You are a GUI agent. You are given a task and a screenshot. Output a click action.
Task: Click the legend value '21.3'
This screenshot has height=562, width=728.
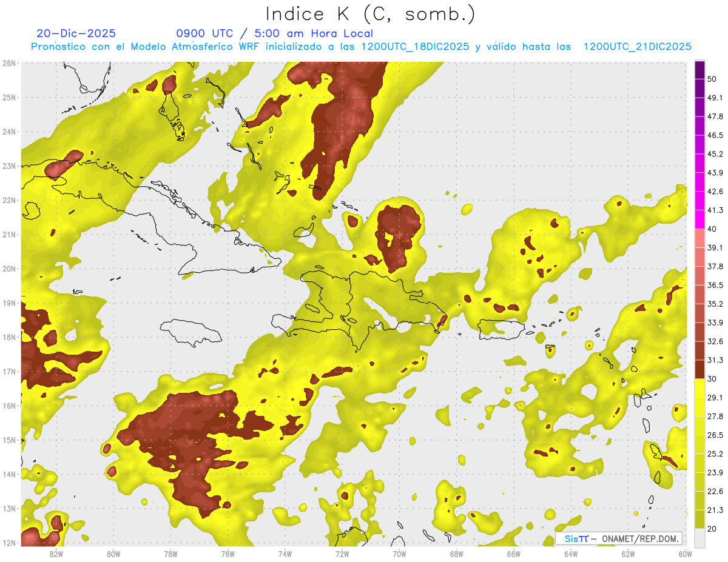pos(715,510)
